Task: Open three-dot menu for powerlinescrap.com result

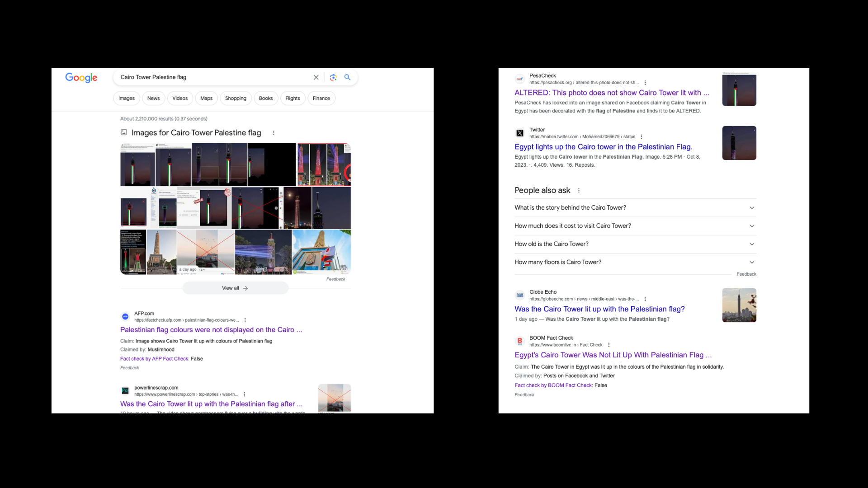Action: [x=244, y=394]
